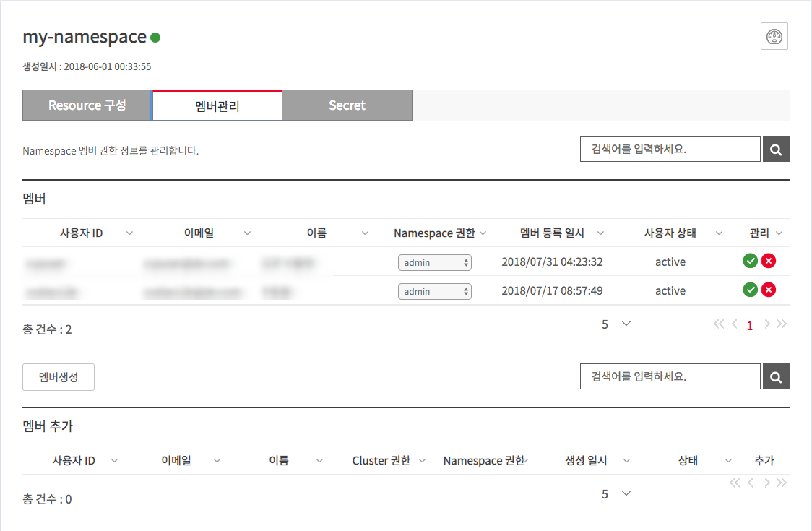Expand the 생성 일시 column chevron
The image size is (812, 531).
626,460
